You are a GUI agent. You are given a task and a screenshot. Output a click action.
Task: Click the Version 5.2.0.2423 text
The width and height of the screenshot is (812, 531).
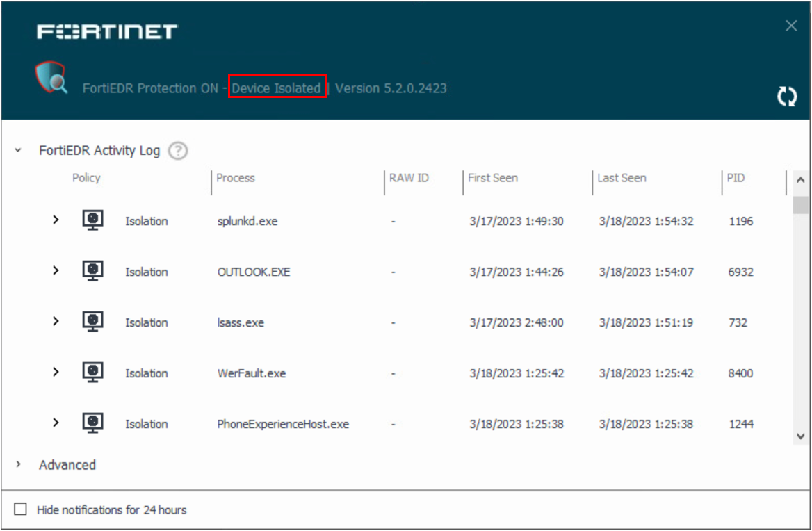coord(391,88)
